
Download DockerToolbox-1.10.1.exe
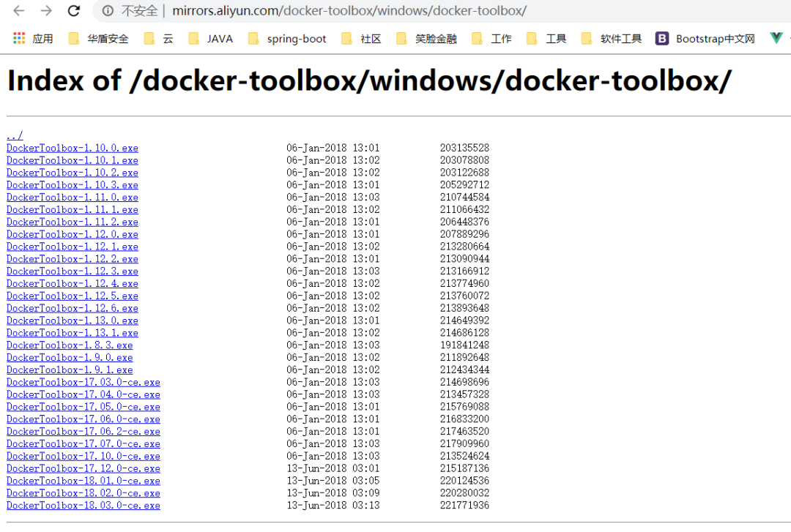point(72,160)
